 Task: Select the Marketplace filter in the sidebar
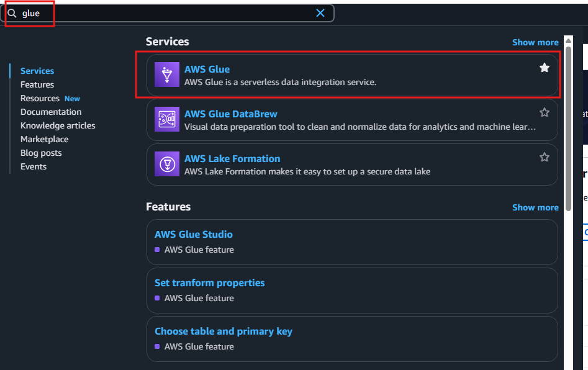click(44, 140)
